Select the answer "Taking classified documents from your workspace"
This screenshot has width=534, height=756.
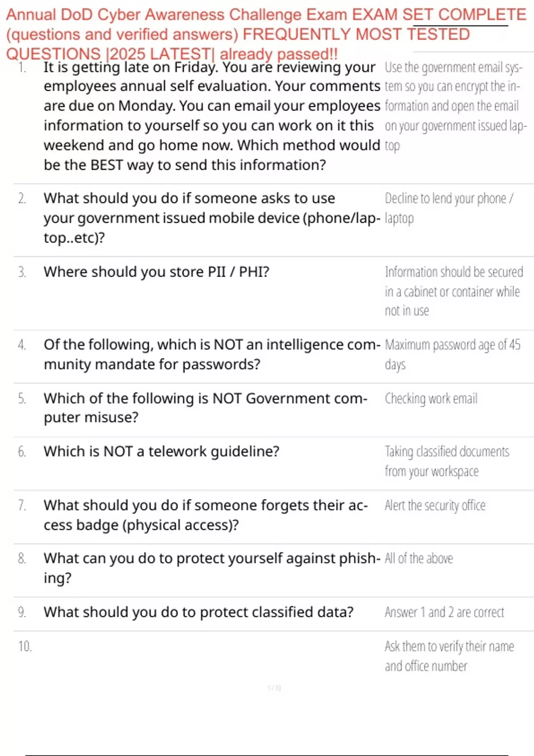(446, 461)
